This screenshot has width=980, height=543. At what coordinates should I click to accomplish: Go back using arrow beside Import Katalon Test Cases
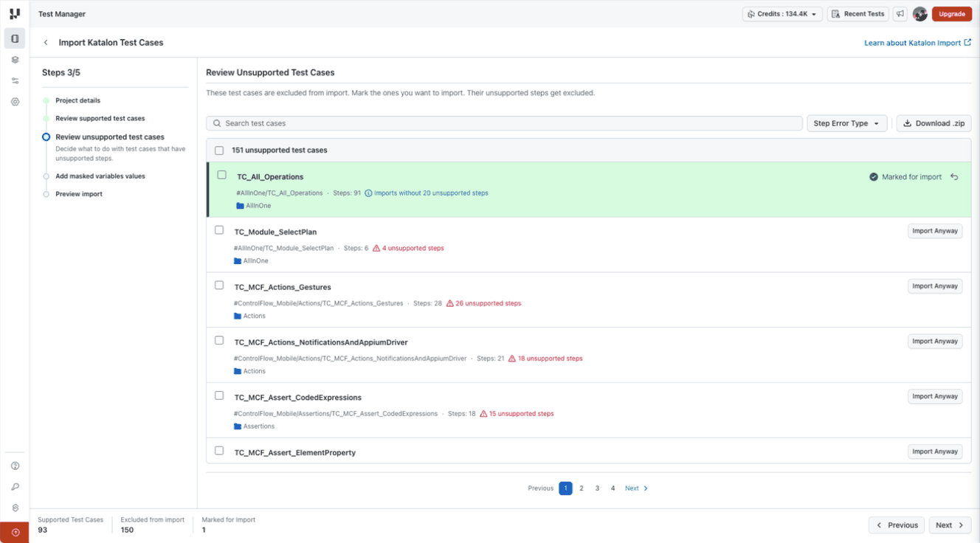click(46, 43)
